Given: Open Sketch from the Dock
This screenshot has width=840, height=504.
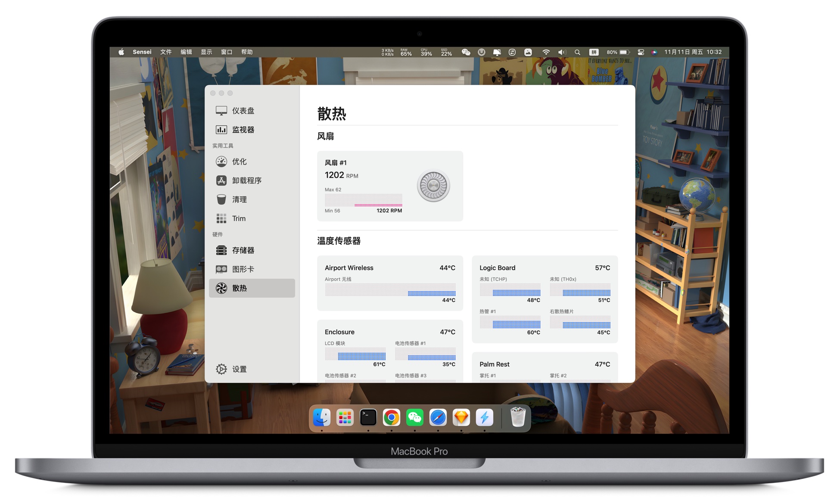Looking at the screenshot, I should click(461, 417).
